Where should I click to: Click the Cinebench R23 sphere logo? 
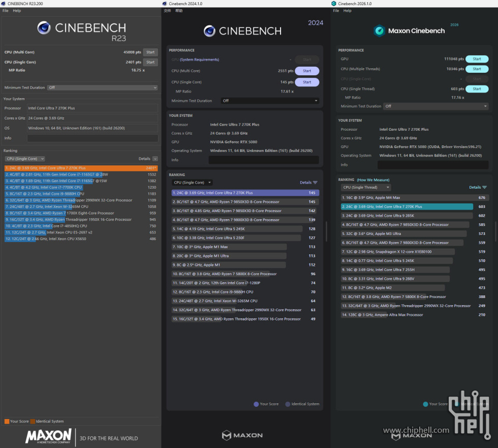click(44, 27)
